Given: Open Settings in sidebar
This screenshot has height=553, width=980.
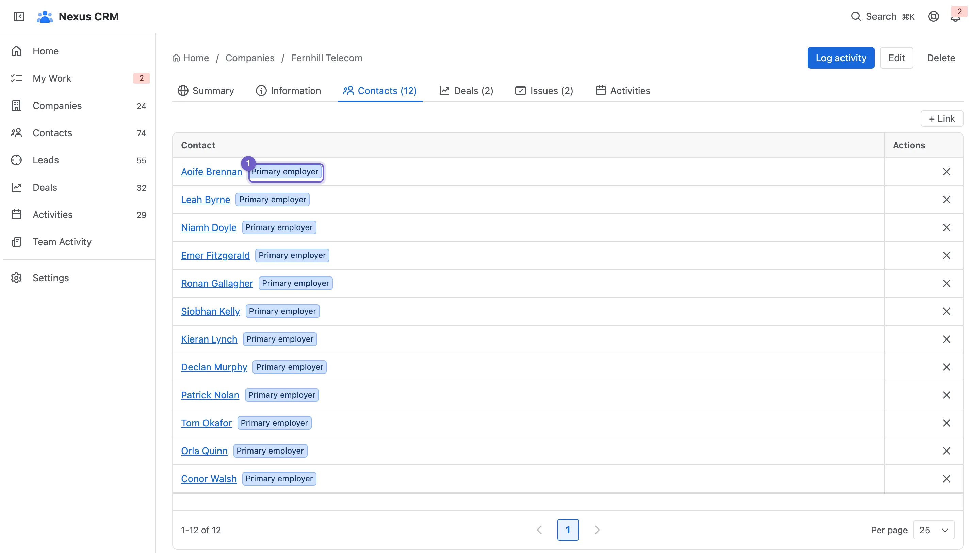Looking at the screenshot, I should point(79,278).
